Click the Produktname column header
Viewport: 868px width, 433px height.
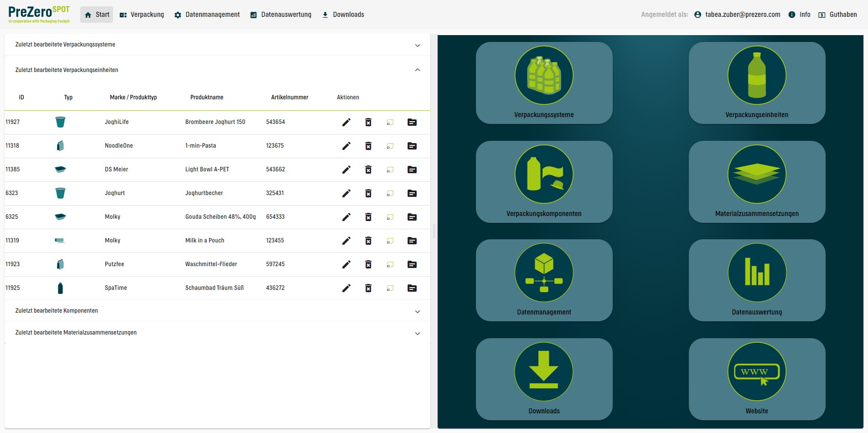coord(207,98)
